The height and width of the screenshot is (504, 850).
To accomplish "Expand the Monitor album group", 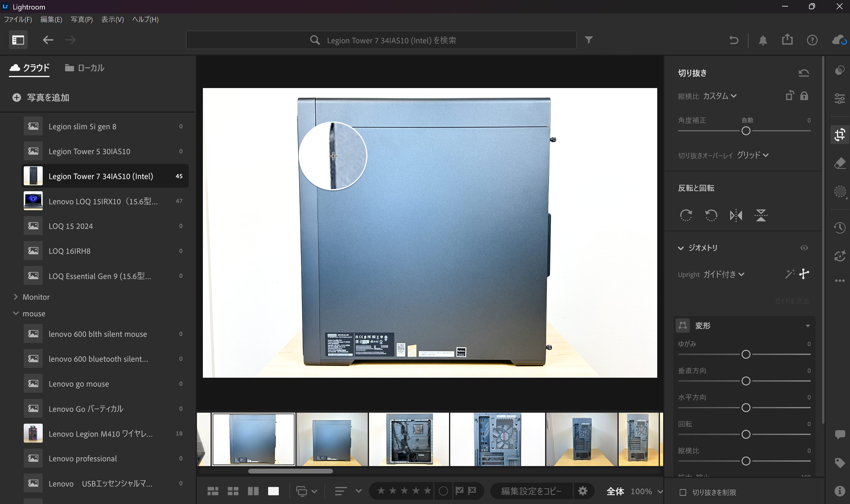I will [x=16, y=297].
